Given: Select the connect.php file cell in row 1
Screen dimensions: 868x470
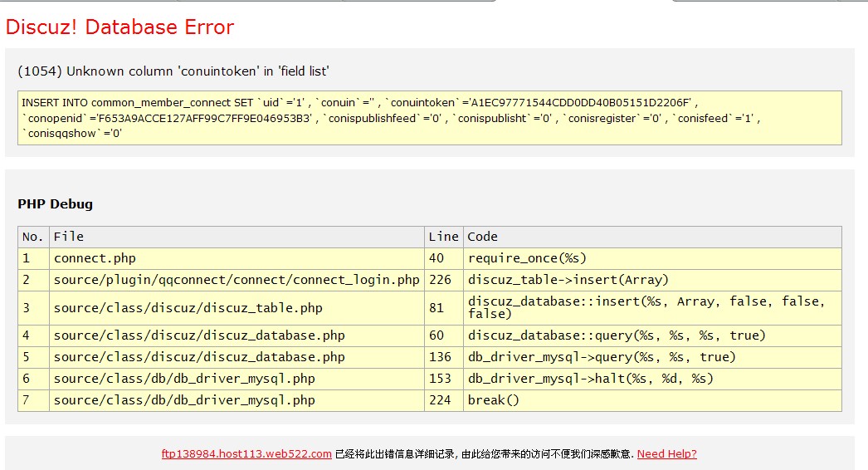Looking at the screenshot, I should click(x=95, y=258).
